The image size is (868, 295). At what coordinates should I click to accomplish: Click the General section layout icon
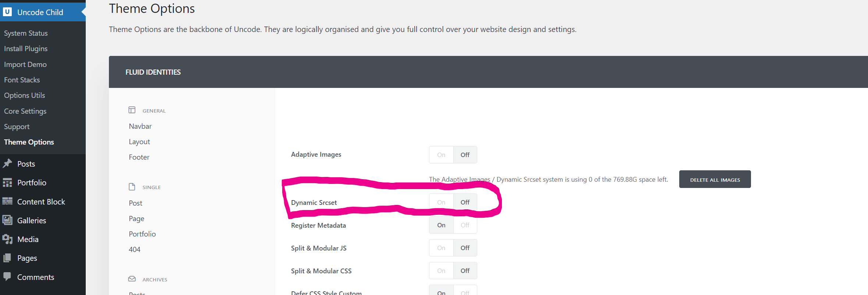tap(132, 110)
